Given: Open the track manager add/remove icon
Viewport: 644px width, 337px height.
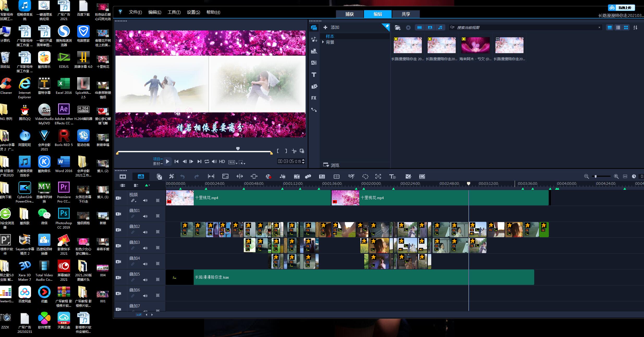Looking at the screenshot, I should (136, 185).
